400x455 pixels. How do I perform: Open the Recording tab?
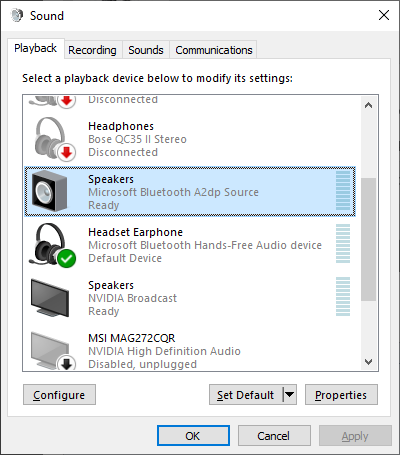92,50
